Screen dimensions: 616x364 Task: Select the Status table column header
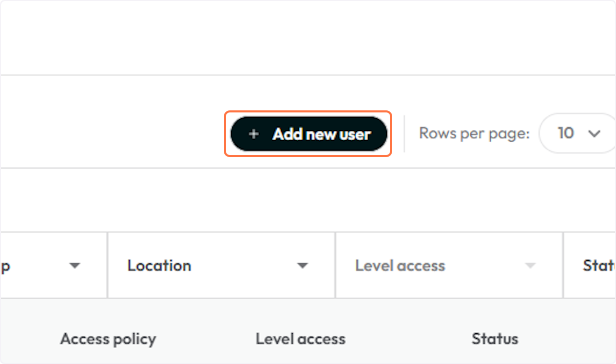tap(495, 339)
